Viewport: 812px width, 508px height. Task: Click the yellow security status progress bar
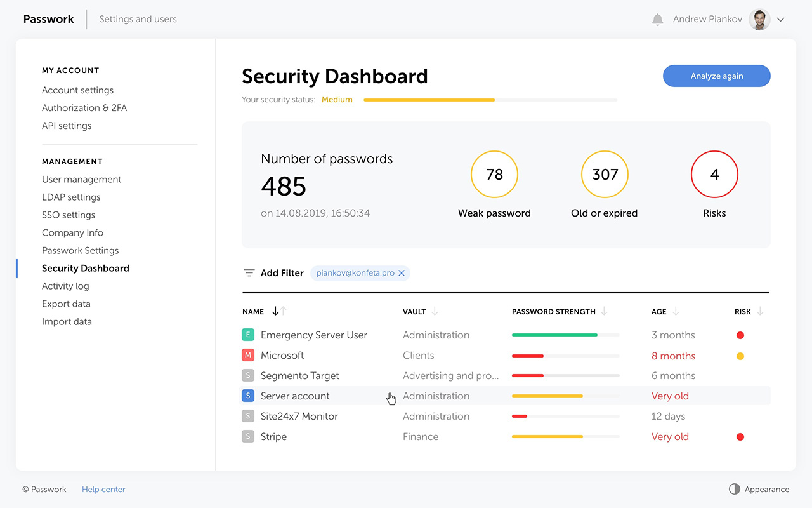429,100
